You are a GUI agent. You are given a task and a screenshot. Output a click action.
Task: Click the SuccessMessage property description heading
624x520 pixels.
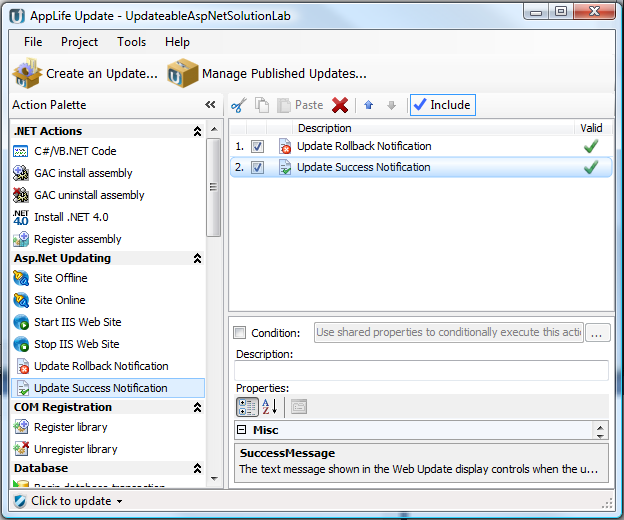tap(287, 453)
